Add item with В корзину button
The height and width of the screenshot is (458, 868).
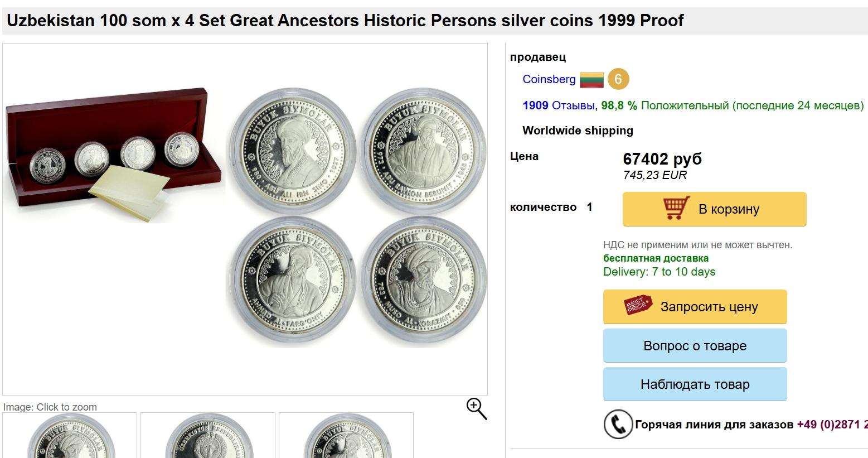tap(714, 209)
